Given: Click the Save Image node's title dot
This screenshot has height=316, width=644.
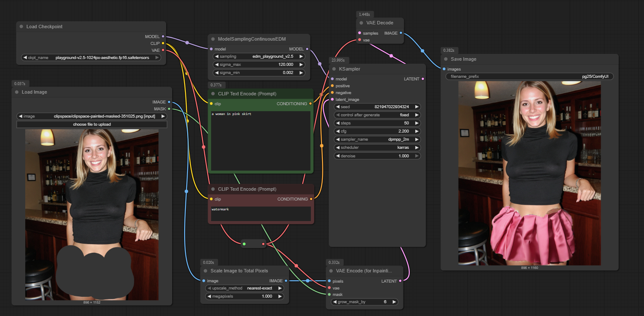Looking at the screenshot, I should (446, 59).
